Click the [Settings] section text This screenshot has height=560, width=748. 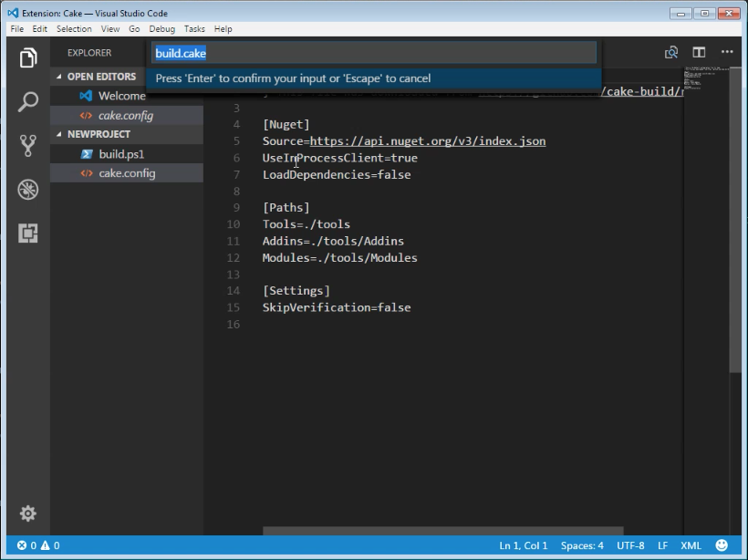(x=296, y=291)
